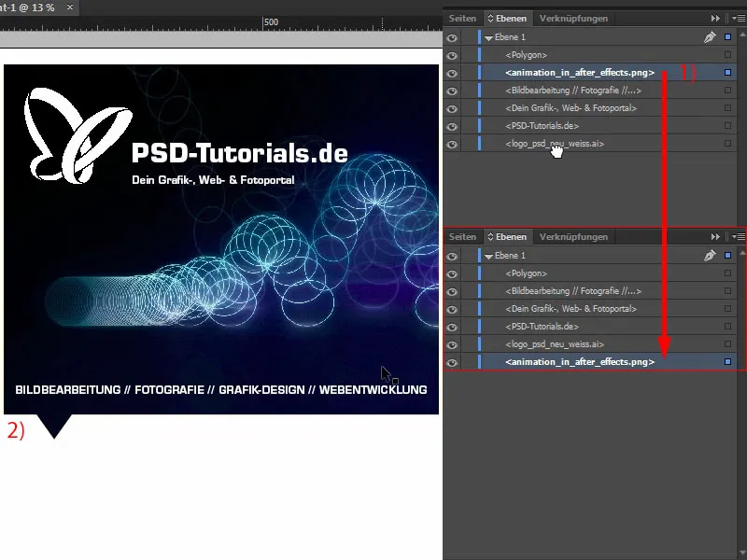Select <logo_psd_neu_weiss.ai> row in lower panel

(591, 343)
